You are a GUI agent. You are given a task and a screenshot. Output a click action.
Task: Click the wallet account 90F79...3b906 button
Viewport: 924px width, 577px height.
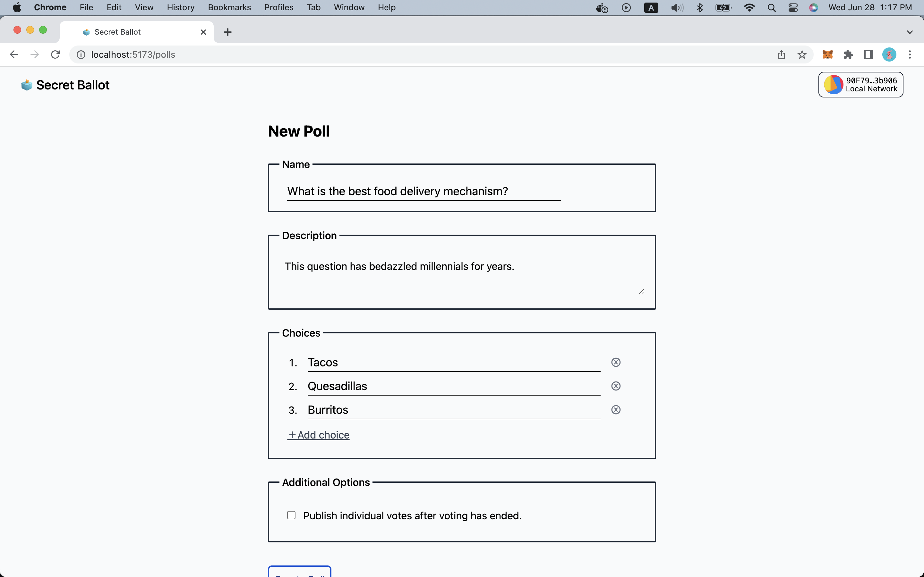861,84
